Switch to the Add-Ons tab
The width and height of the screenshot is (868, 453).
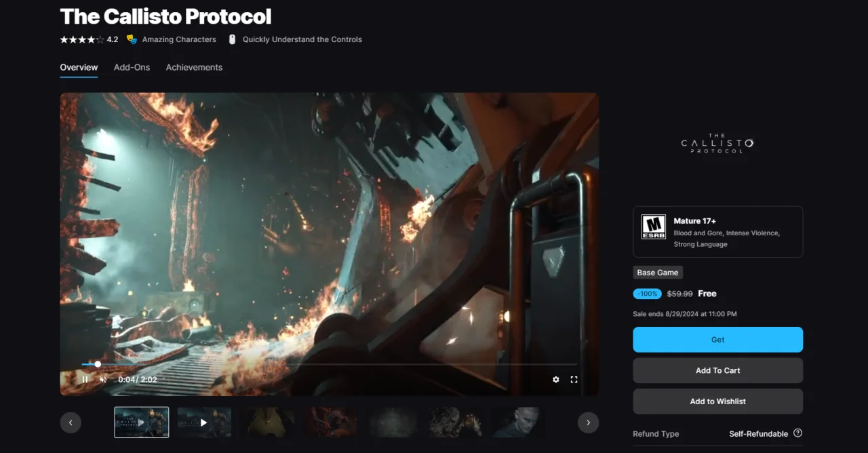[x=132, y=67]
